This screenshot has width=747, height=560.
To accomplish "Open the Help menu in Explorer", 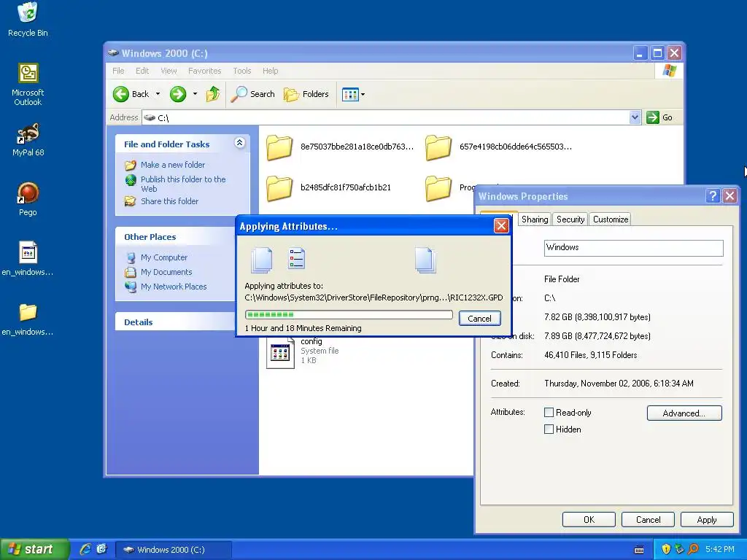I will pos(270,71).
